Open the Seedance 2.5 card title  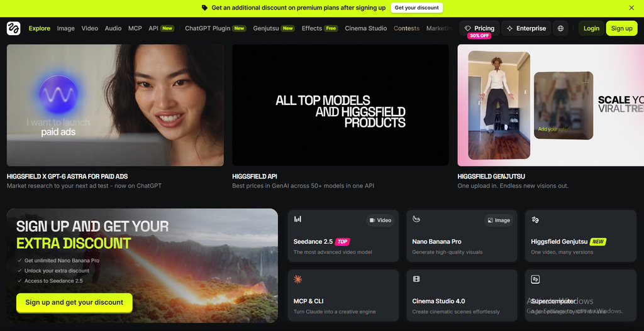[x=313, y=242]
